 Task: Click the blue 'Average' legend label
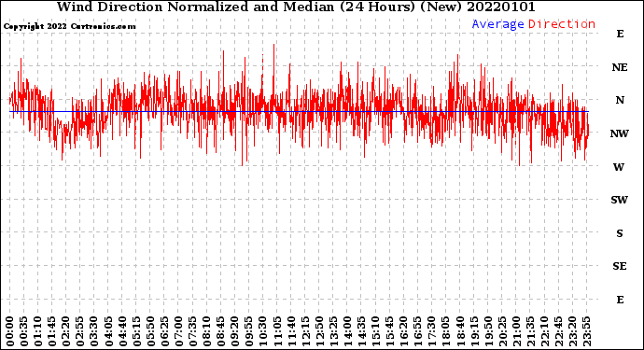(x=497, y=24)
